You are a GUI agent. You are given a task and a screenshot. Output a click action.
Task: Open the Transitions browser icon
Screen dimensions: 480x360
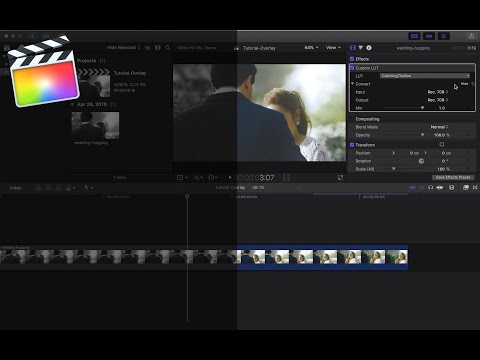click(475, 188)
